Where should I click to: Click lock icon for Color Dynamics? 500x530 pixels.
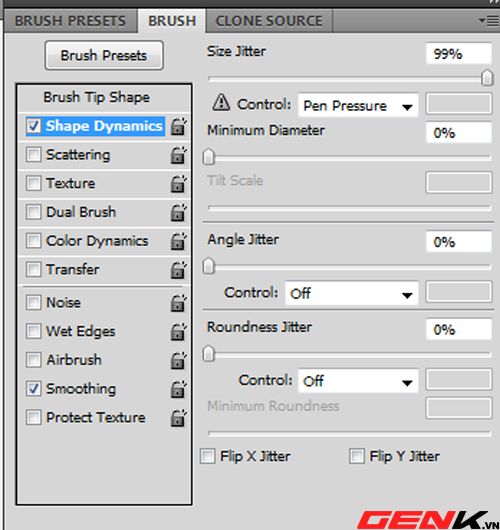click(x=178, y=241)
